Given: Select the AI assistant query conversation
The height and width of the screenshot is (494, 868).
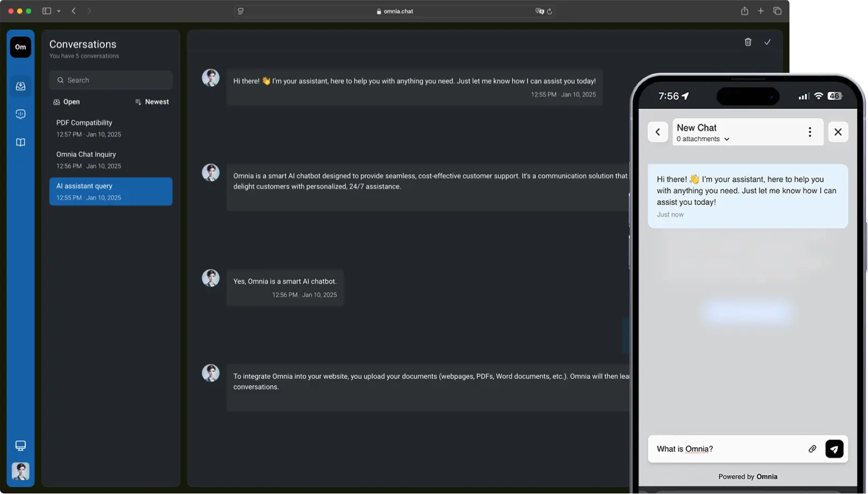Looking at the screenshot, I should pos(110,191).
